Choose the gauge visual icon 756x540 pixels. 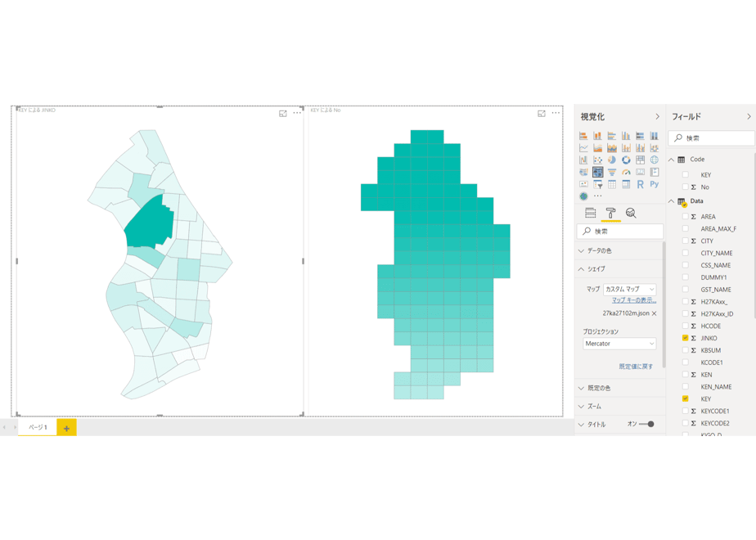(626, 172)
